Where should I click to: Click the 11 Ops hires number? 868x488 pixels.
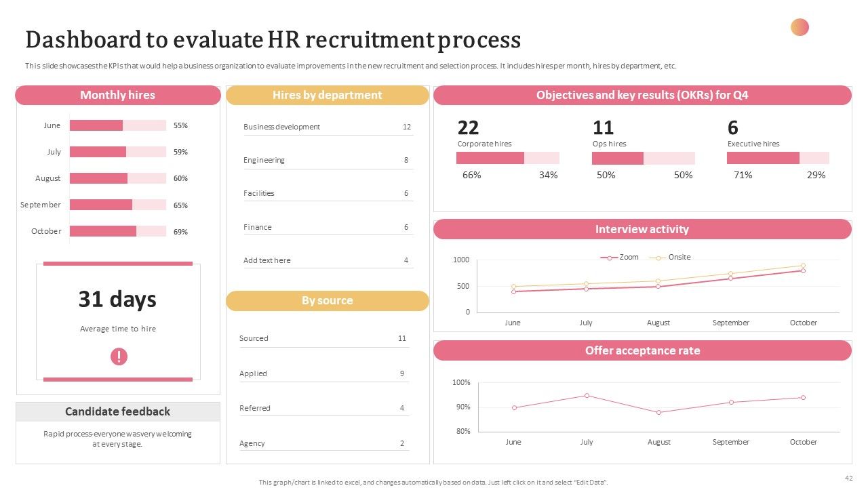603,127
